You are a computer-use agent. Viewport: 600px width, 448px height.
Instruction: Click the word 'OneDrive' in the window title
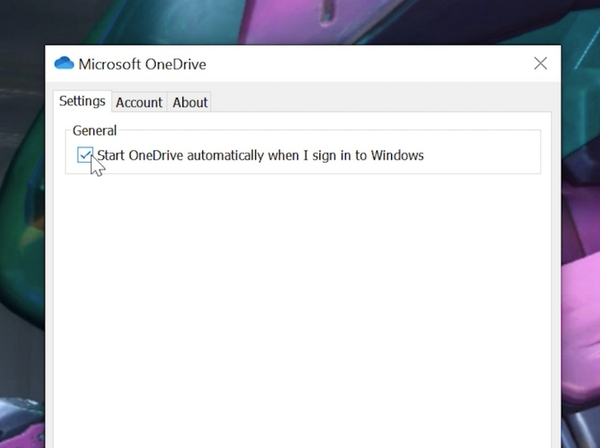(177, 65)
